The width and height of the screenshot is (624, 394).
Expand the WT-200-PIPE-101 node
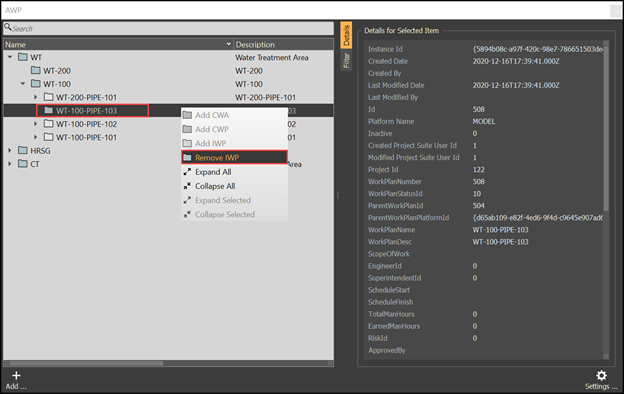[x=35, y=97]
